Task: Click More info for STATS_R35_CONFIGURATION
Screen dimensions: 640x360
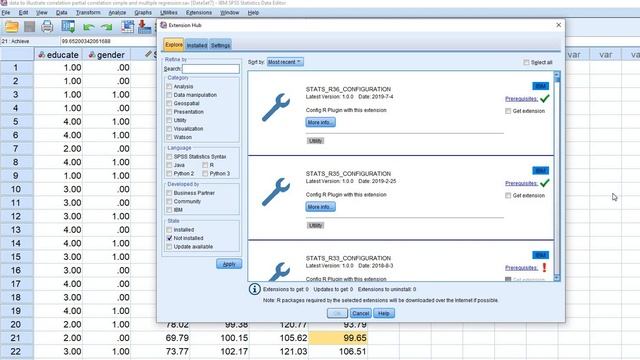Action: pos(320,207)
